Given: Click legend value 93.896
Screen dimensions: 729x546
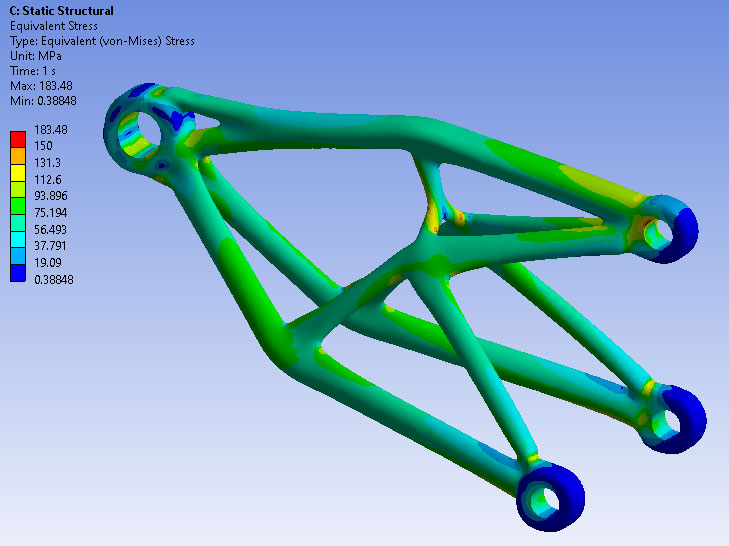Looking at the screenshot, I should (51, 196).
